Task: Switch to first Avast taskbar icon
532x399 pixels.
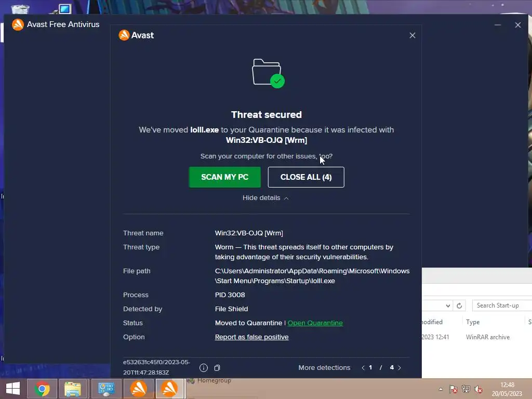Action: click(138, 389)
